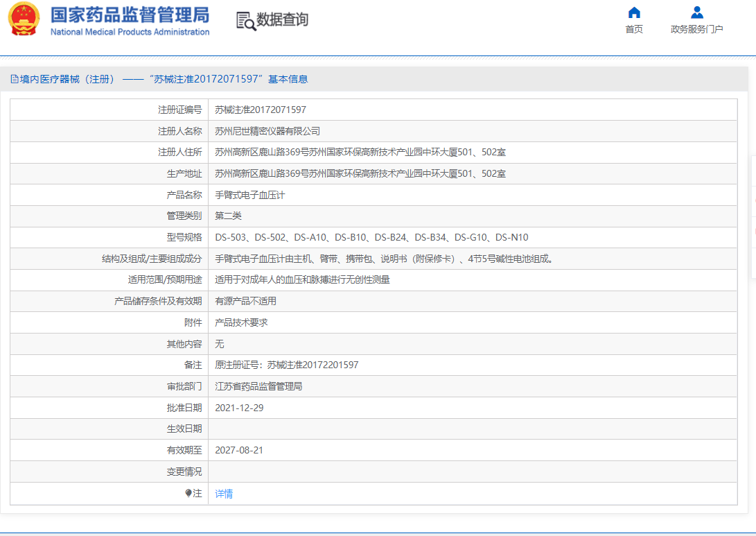Click the 数据查询 heading text
The image size is (756, 536).
(x=282, y=20)
